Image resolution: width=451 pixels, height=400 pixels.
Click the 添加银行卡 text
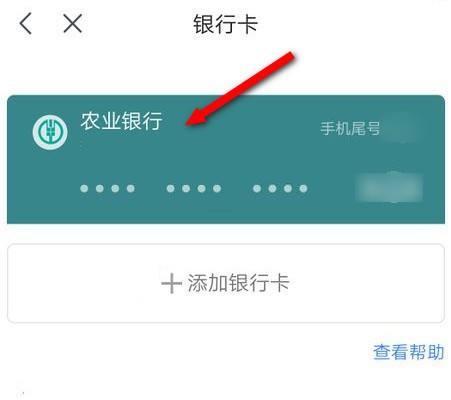238,283
